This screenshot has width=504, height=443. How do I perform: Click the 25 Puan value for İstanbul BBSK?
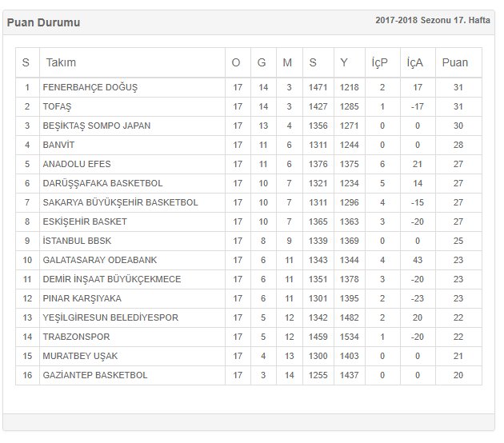tap(458, 241)
